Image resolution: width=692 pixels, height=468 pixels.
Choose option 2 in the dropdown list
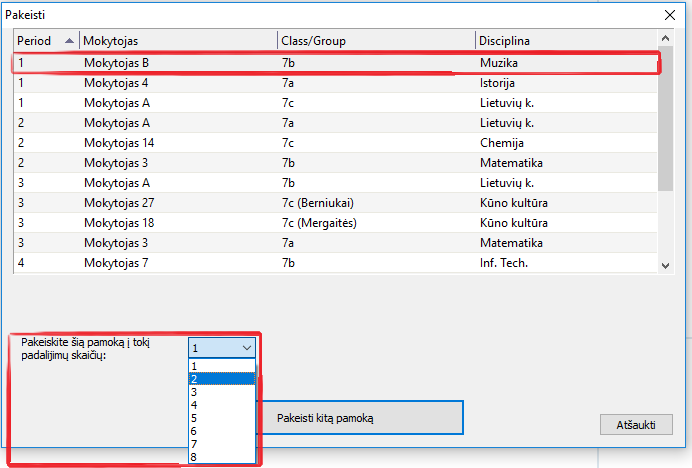click(x=222, y=379)
